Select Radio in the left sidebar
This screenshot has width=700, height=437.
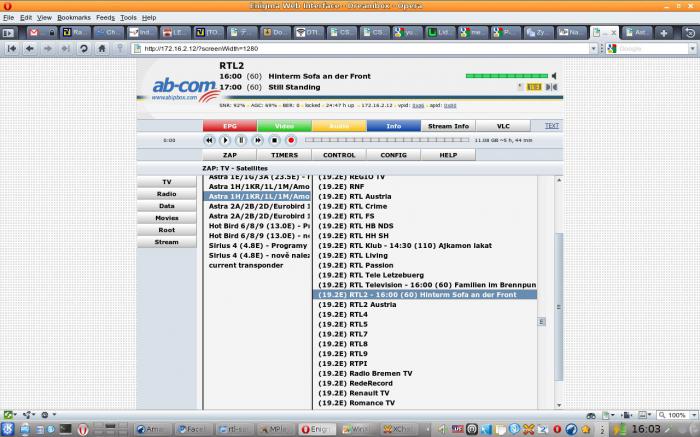(x=167, y=194)
